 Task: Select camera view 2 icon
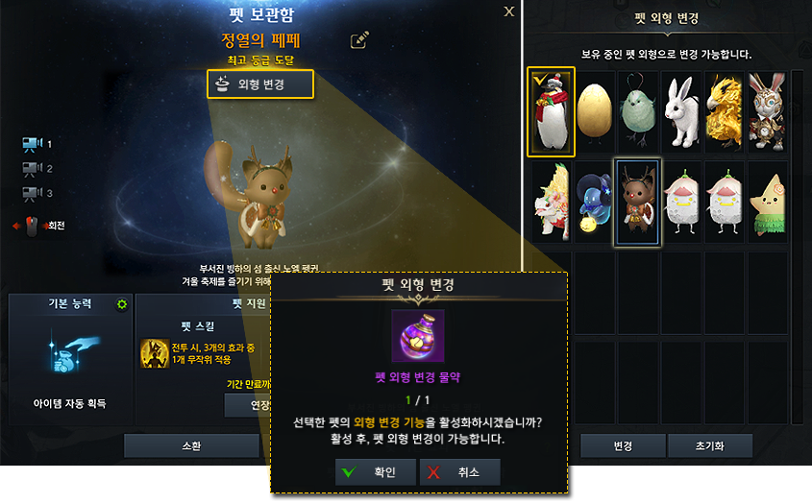point(32,169)
